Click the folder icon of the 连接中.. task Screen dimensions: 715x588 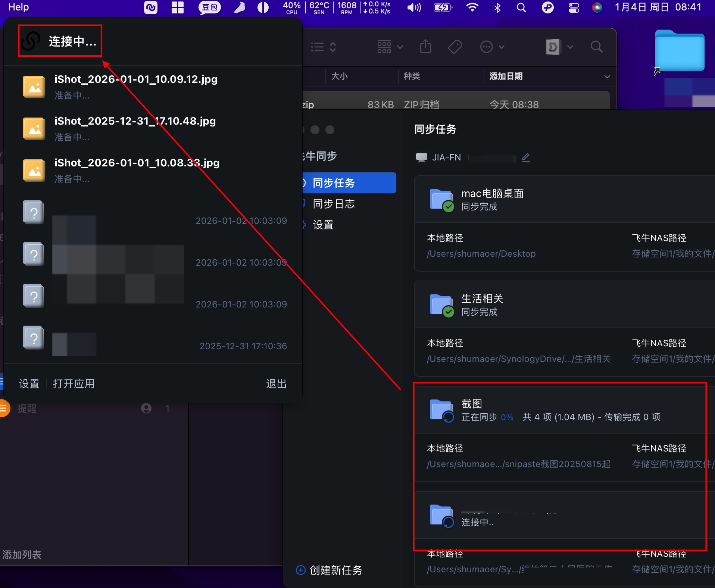coord(442,516)
